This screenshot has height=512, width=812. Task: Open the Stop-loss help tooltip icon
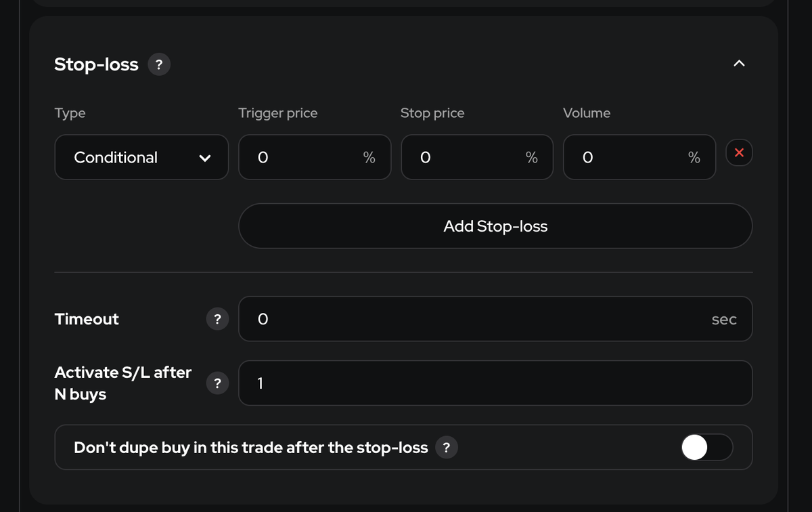click(x=158, y=65)
